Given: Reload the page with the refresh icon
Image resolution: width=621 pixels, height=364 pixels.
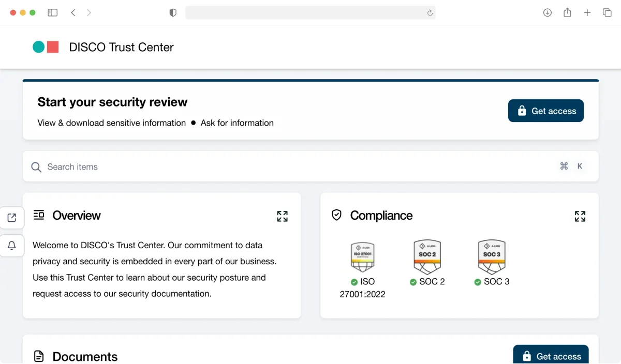Looking at the screenshot, I should 429,12.
